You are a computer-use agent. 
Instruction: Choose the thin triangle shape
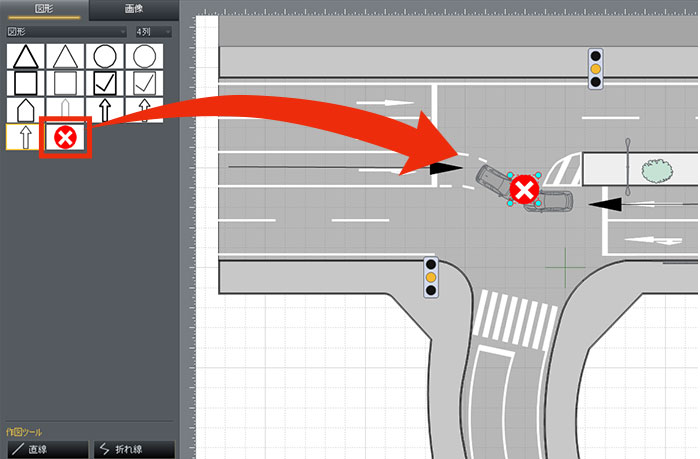point(65,55)
